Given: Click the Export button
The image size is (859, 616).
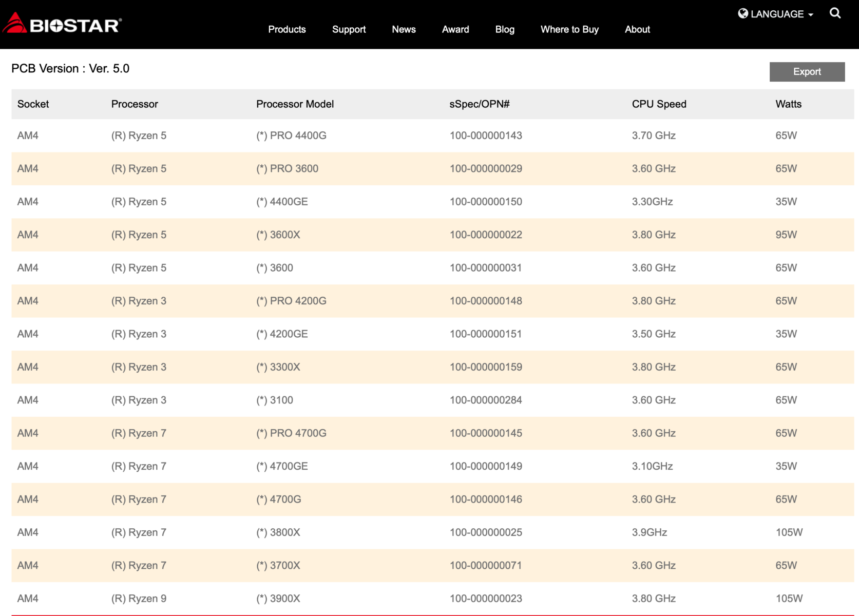Looking at the screenshot, I should (x=807, y=72).
